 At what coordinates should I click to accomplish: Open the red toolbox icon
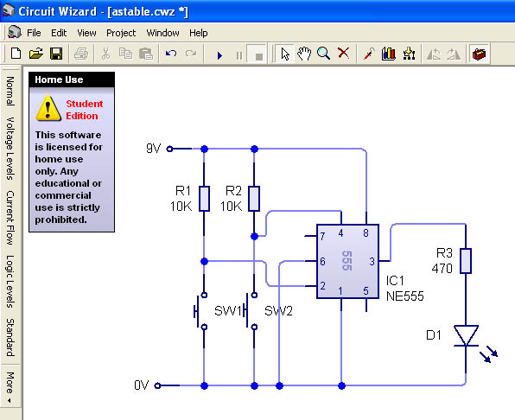point(479,54)
